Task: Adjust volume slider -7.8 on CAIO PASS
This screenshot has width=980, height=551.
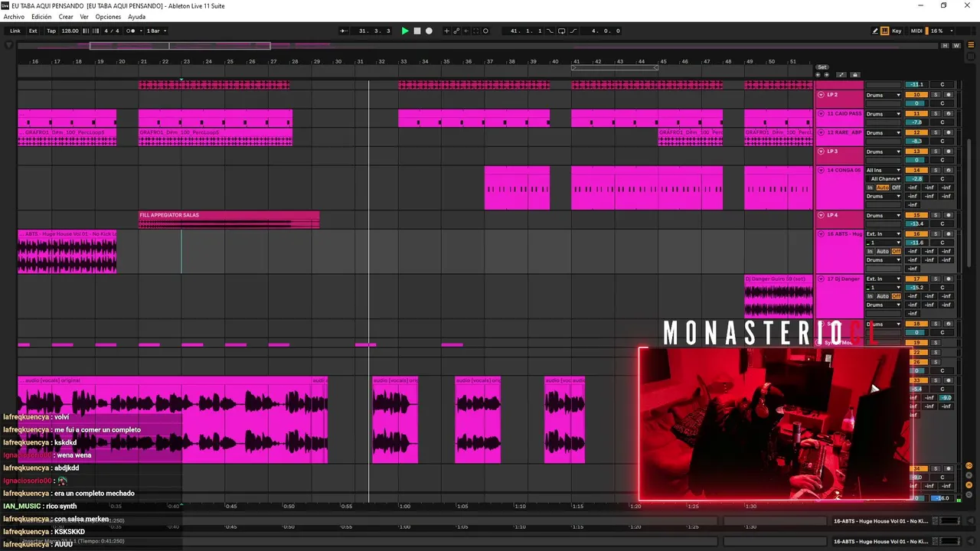Action: click(916, 122)
